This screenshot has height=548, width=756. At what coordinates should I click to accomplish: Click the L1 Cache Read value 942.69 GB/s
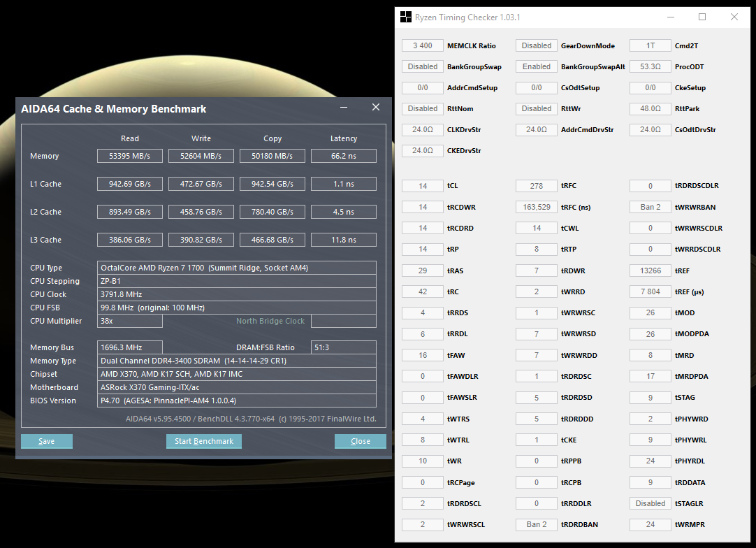(130, 184)
